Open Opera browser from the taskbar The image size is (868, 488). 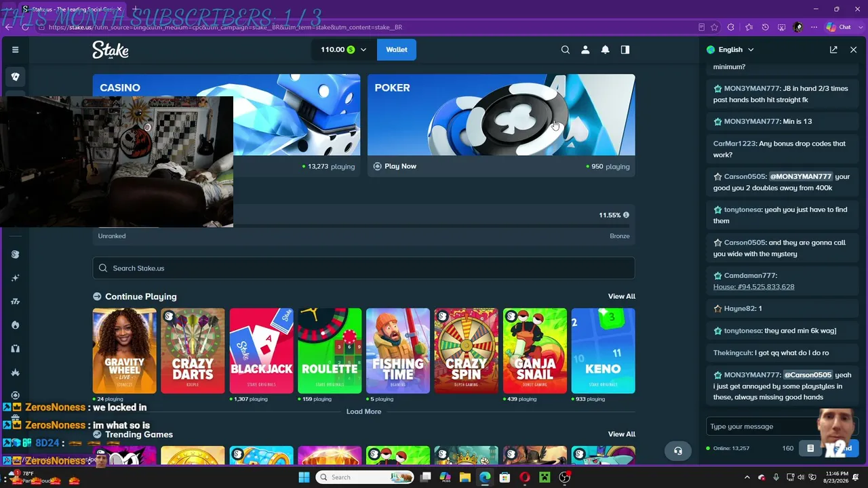(x=524, y=477)
